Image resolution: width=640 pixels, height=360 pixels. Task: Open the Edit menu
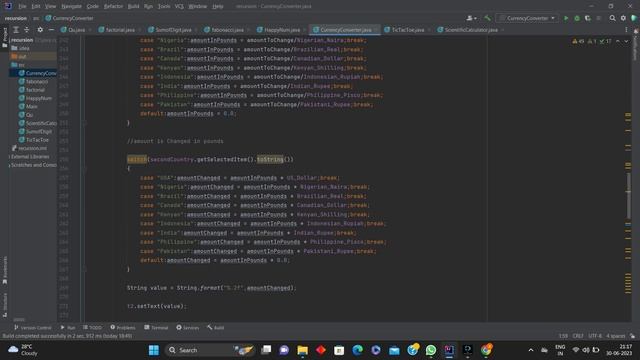[36, 7]
